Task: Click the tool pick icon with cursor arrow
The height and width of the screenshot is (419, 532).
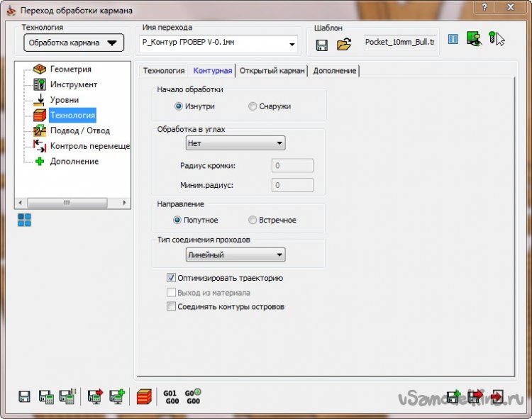Action: tap(497, 39)
